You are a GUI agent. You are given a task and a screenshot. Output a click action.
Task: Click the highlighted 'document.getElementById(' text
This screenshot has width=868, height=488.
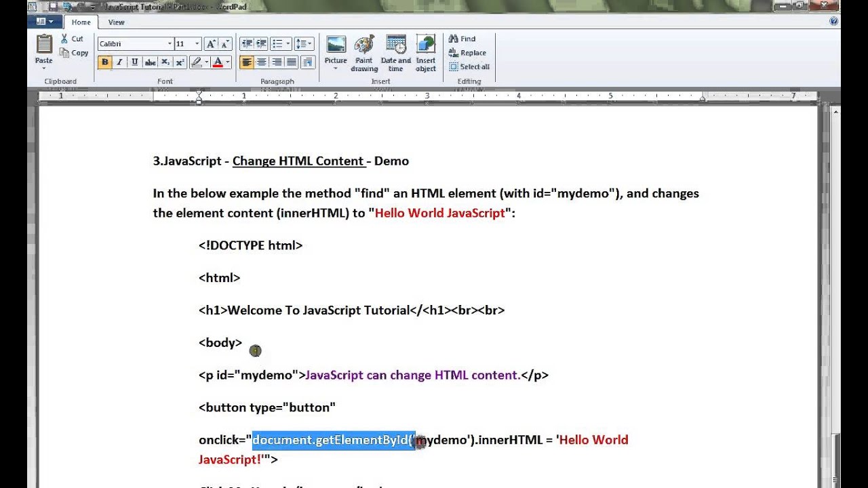click(x=334, y=440)
